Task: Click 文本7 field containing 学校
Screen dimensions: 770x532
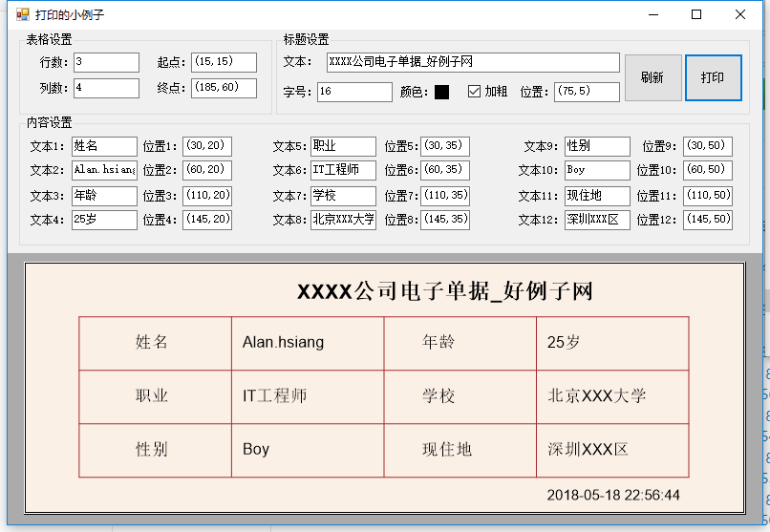Action: tap(343, 196)
